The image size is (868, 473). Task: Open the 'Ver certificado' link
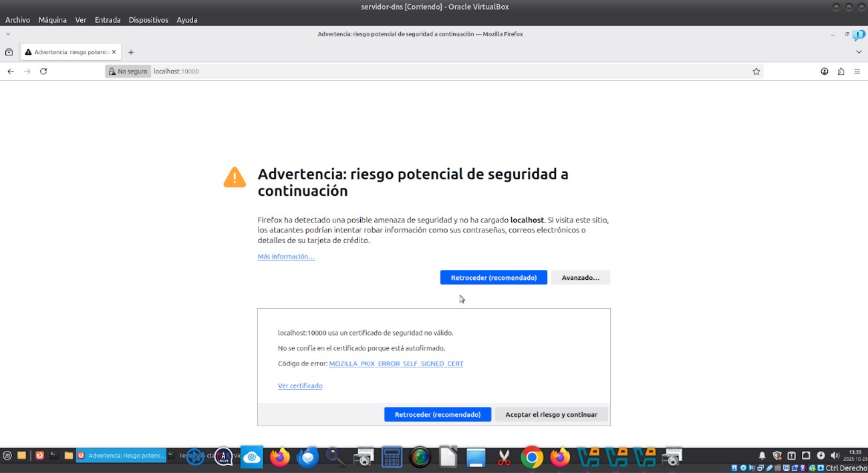[300, 385]
